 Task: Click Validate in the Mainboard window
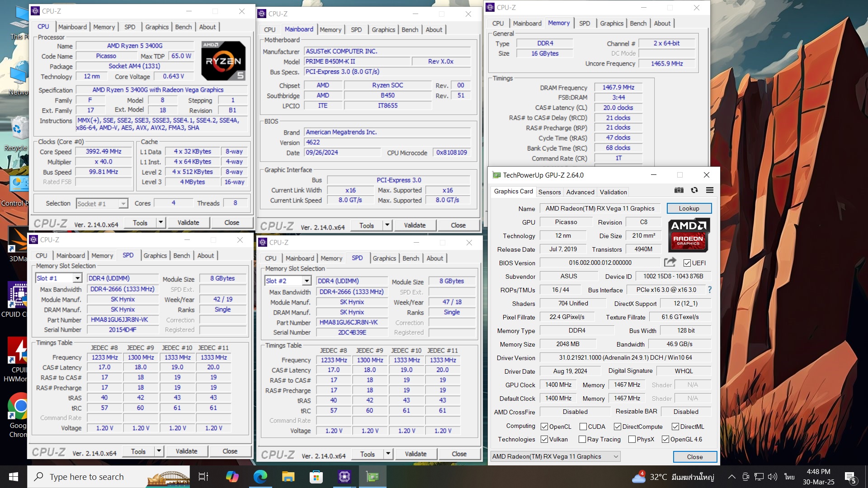click(415, 225)
